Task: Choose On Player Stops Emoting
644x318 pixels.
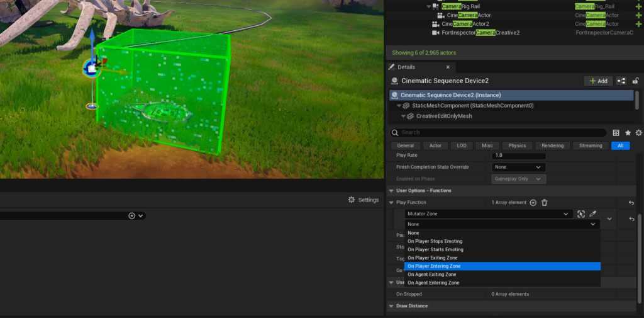Action: (x=502, y=241)
